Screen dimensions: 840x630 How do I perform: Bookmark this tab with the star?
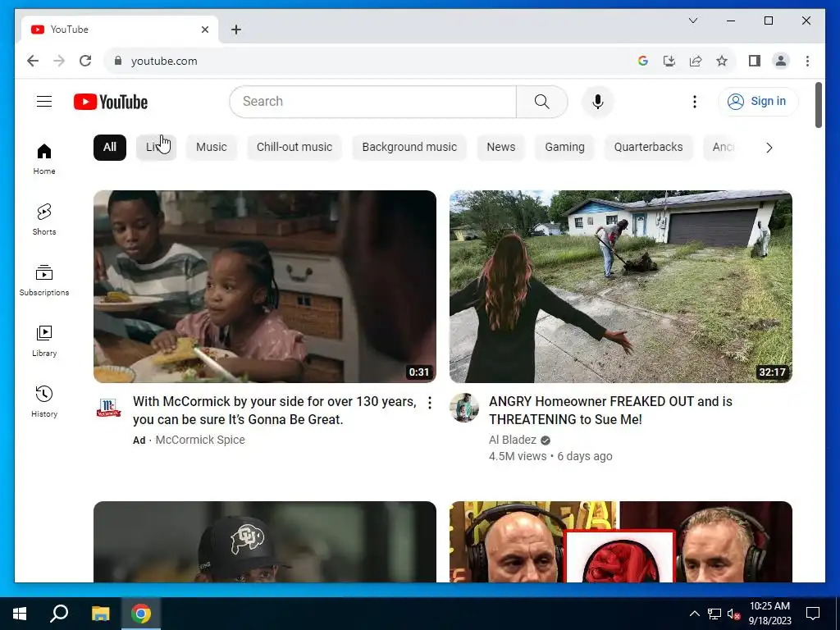(722, 61)
